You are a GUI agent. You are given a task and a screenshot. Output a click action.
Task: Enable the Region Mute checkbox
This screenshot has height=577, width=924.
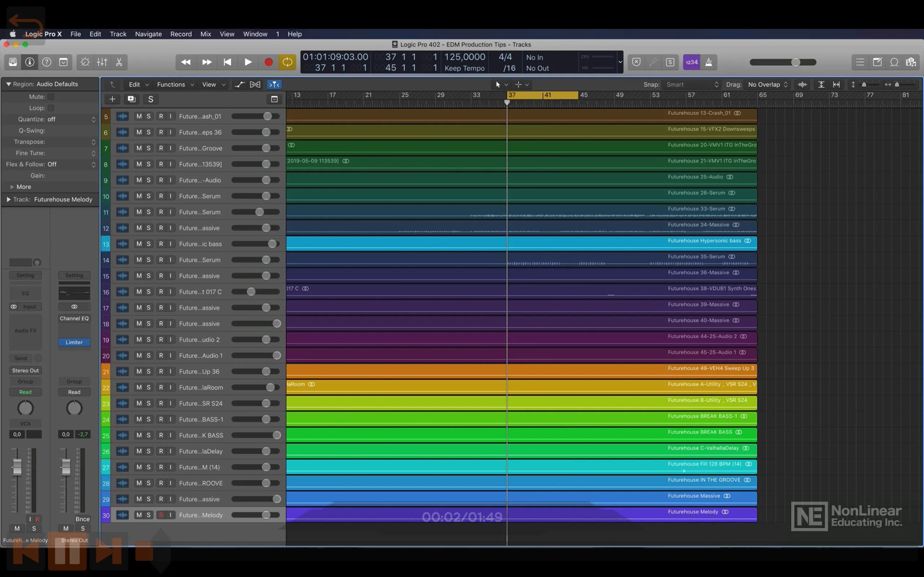(51, 97)
